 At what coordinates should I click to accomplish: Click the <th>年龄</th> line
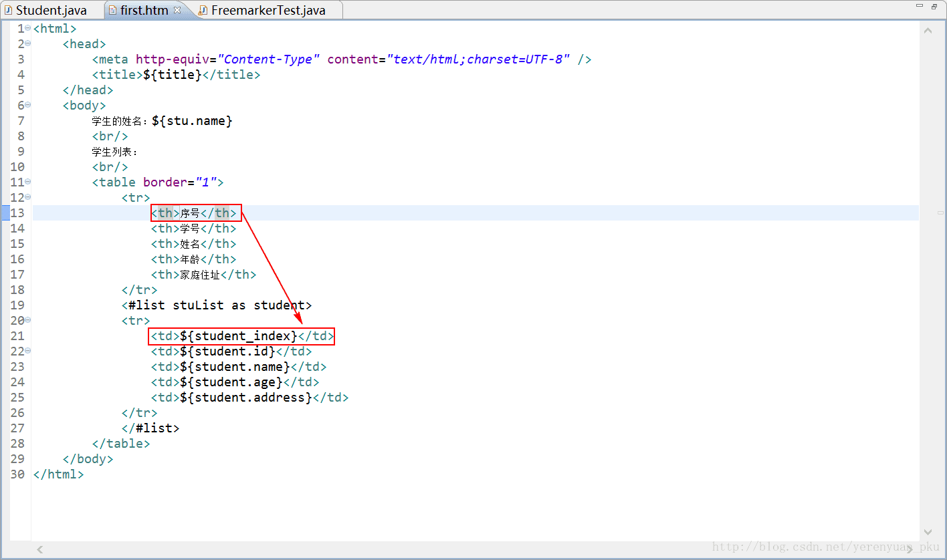pos(194,259)
